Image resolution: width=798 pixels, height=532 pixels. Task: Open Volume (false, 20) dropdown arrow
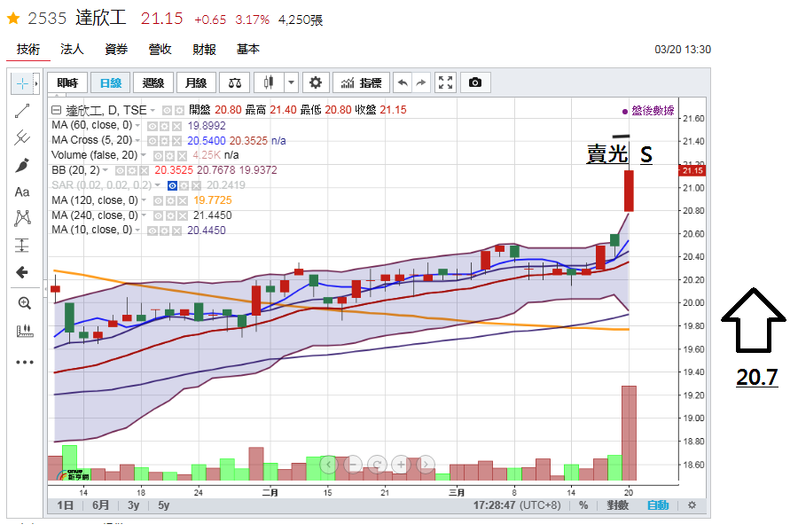pyautogui.click(x=144, y=155)
